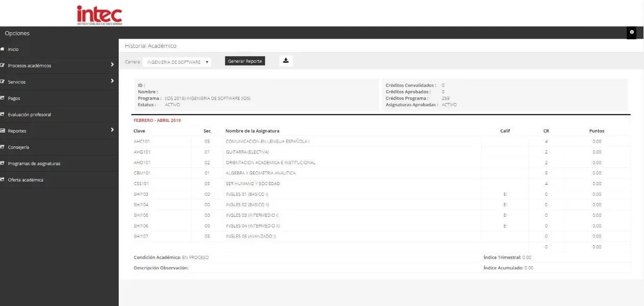Click the Historial Académico page title
Screen dimensions: 644x306
tap(150, 45)
